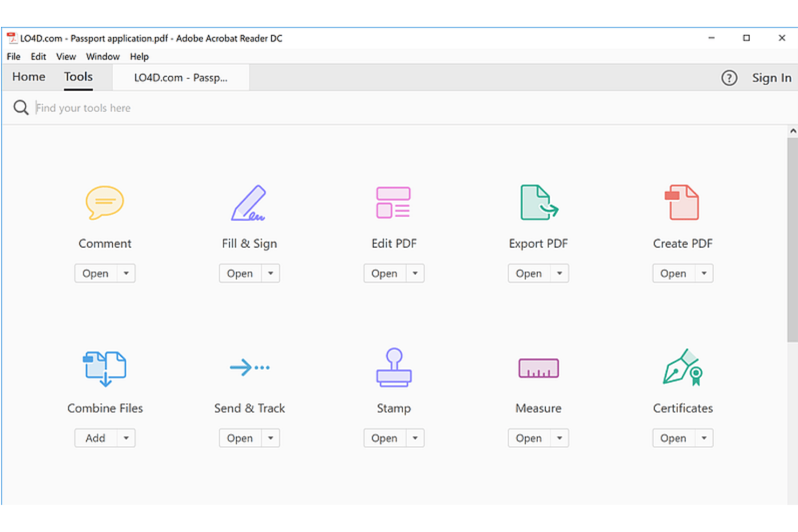The height and width of the screenshot is (532, 798).
Task: Open the File menu
Action: click(x=13, y=57)
